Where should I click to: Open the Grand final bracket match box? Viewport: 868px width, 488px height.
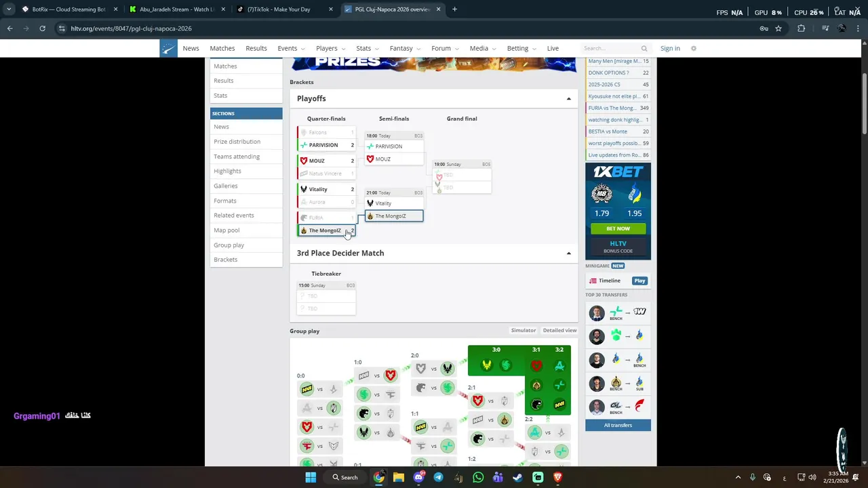462,177
